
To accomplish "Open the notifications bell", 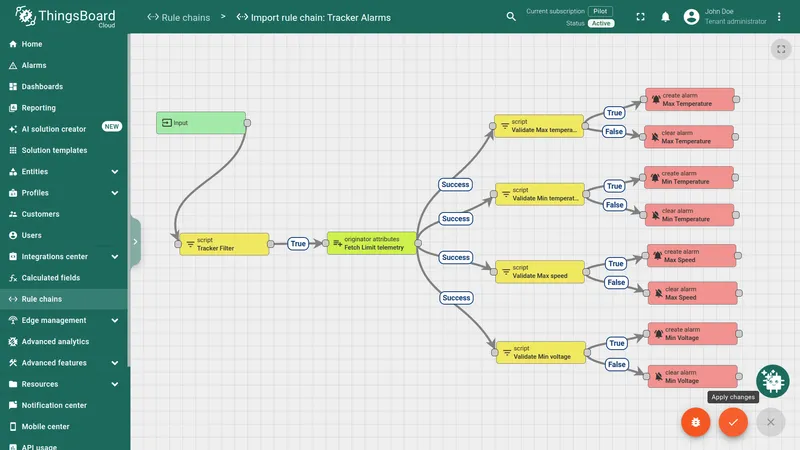I will (x=665, y=17).
